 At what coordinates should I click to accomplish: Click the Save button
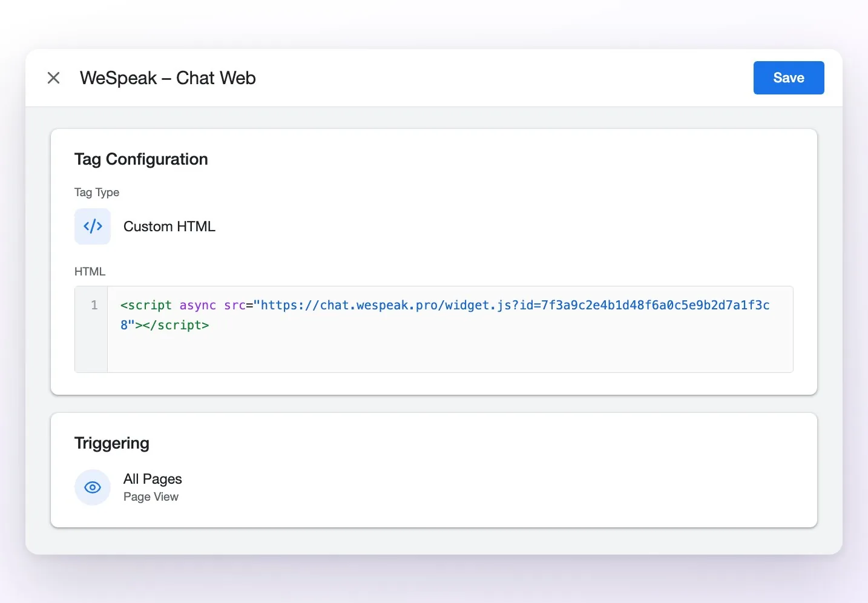pyautogui.click(x=788, y=77)
